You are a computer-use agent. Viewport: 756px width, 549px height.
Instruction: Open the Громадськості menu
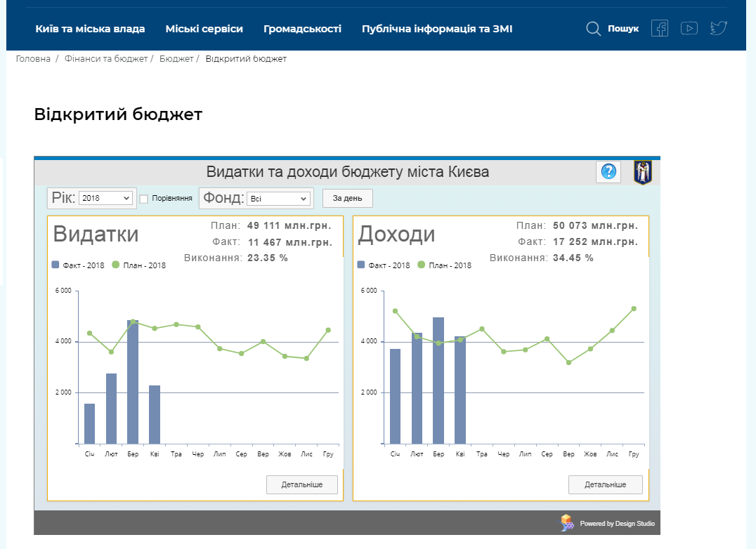(x=302, y=29)
